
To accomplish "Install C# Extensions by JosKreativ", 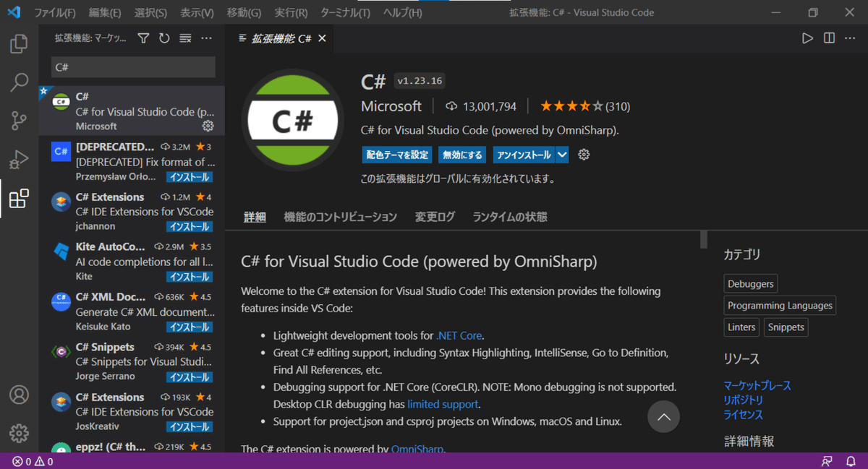I will coord(190,426).
